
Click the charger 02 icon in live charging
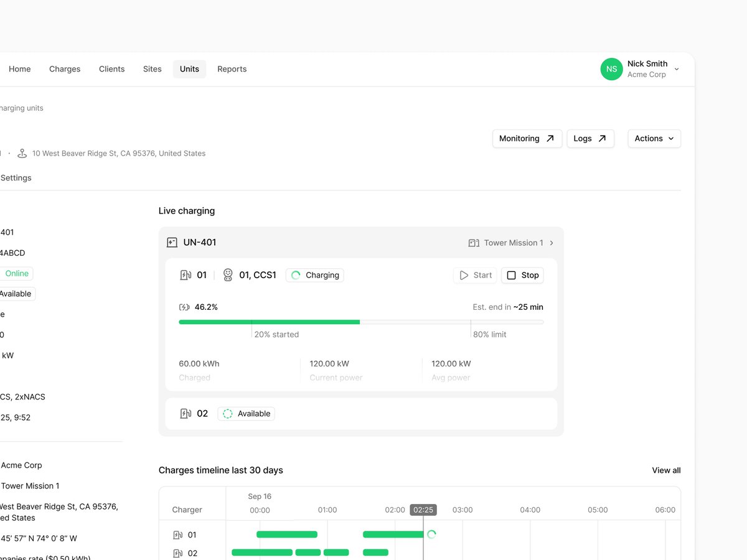(x=186, y=414)
